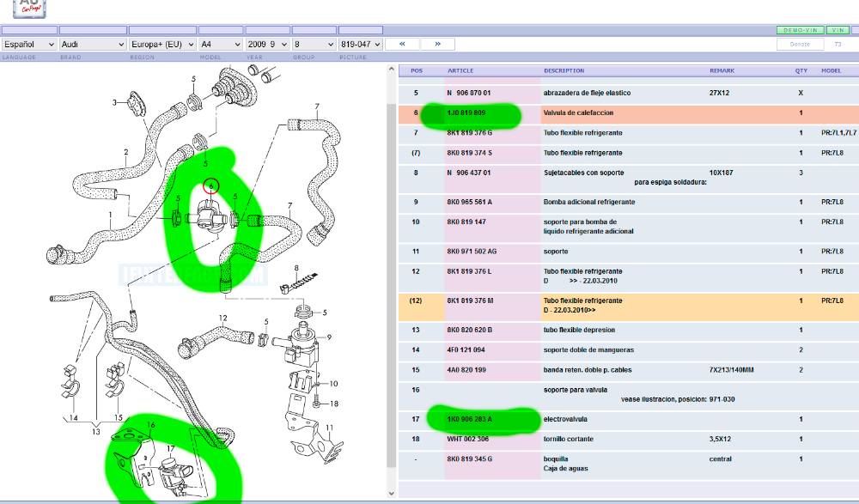The image size is (859, 504).
Task: Click the ARTICLE column header
Action: coord(460,70)
